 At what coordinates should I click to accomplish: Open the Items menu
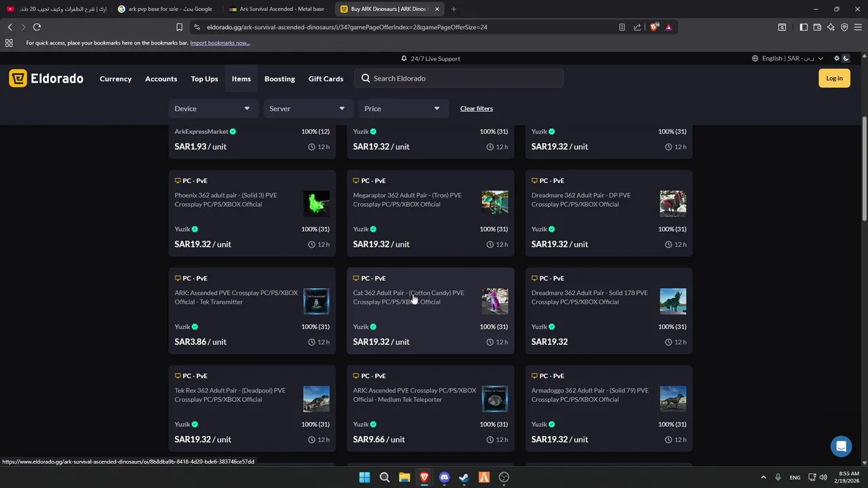tap(241, 79)
